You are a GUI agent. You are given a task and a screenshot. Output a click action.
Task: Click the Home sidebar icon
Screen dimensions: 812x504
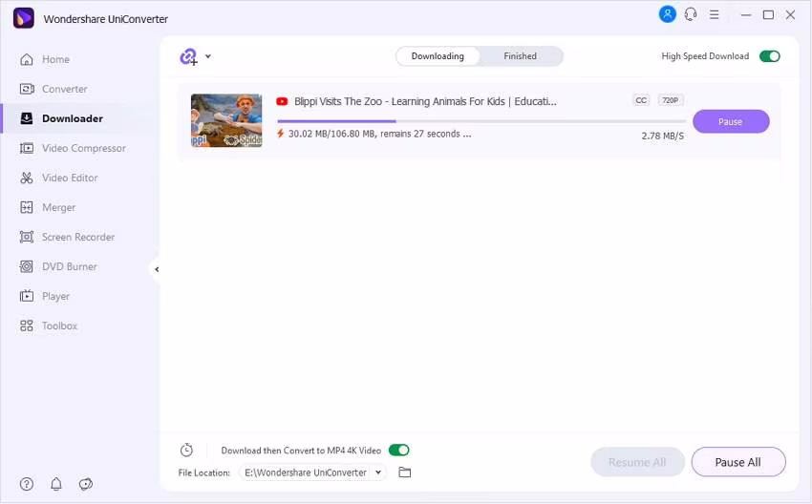tap(27, 59)
